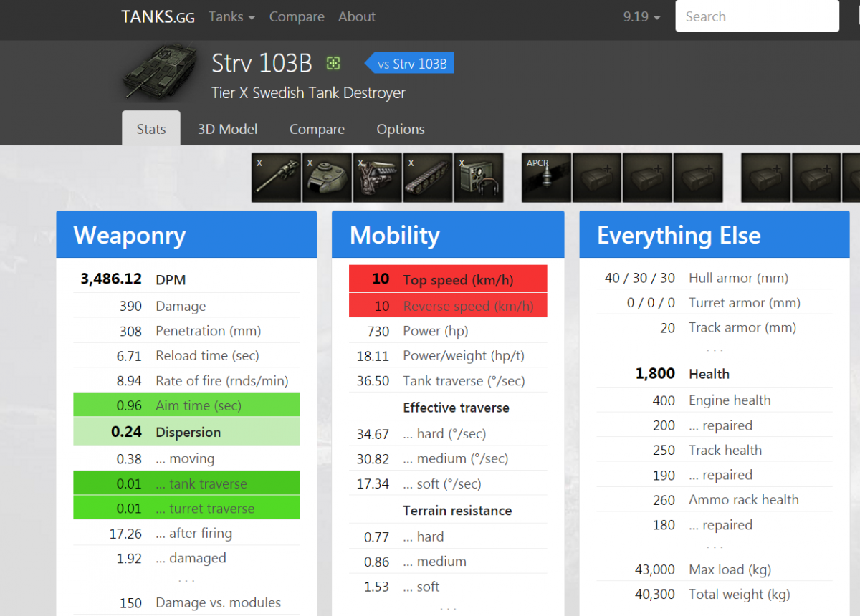Click the green icon beside Strv 103B title

point(333,64)
